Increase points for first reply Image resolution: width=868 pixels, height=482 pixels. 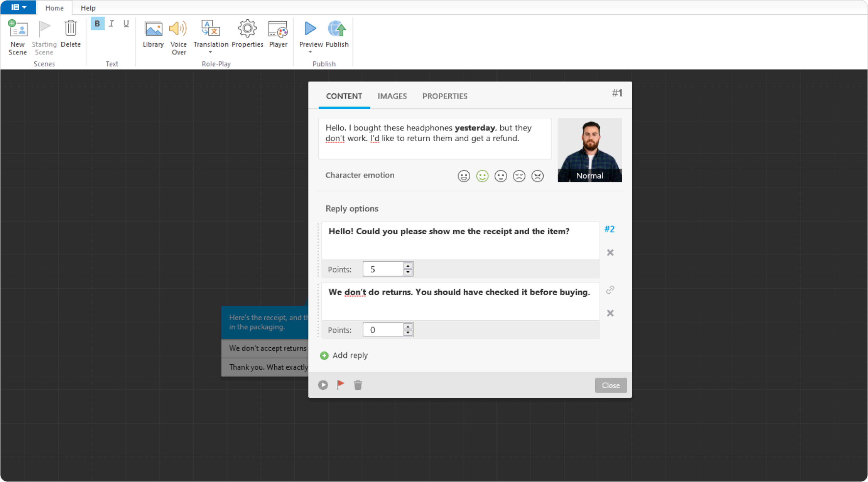408,266
